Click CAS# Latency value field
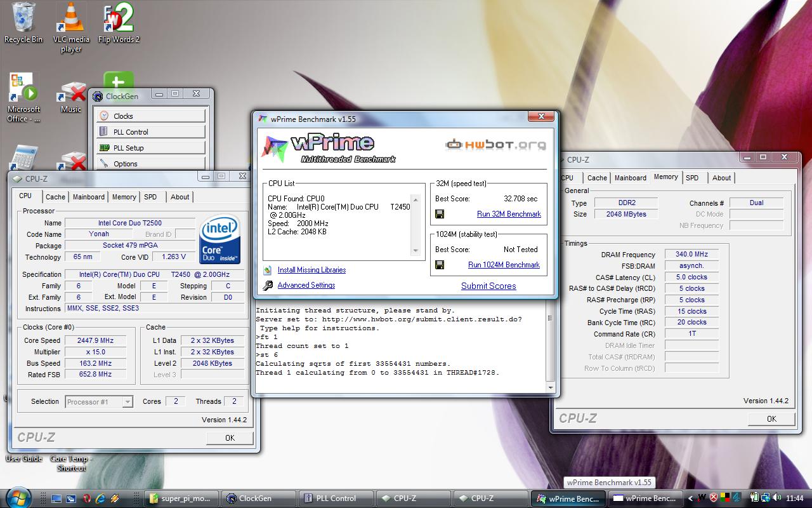The height and width of the screenshot is (508, 812). tap(691, 277)
